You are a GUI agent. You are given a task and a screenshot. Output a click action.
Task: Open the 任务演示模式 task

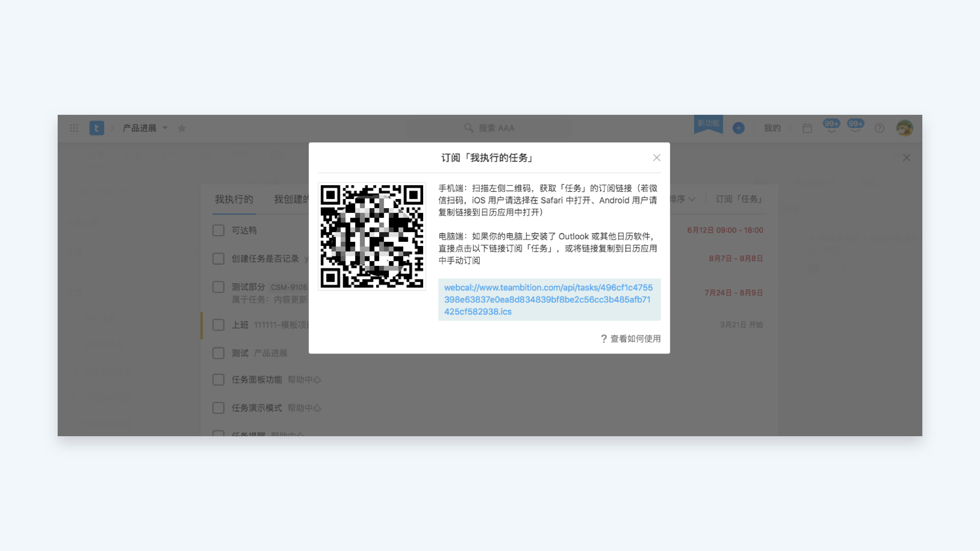pyautogui.click(x=257, y=408)
